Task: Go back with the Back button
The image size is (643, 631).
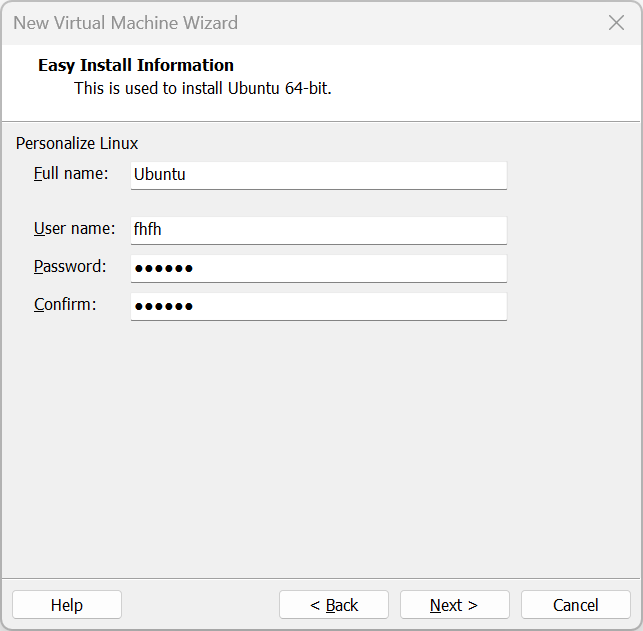Action: point(334,605)
